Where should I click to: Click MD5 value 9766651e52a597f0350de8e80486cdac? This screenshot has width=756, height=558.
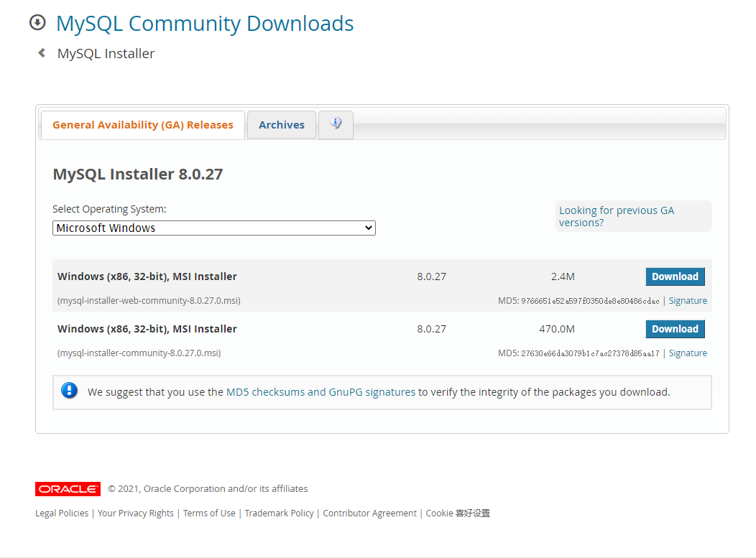tap(590, 301)
